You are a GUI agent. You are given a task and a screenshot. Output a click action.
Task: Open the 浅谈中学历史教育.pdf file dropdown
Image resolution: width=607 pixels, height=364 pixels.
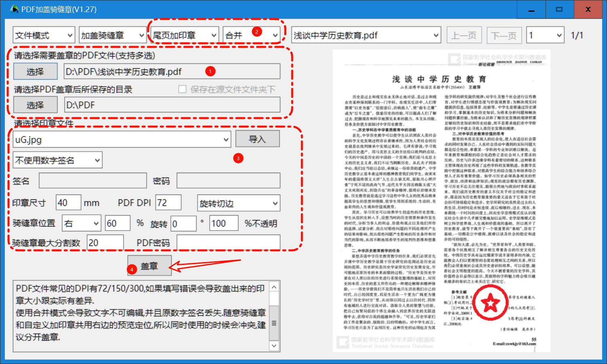[x=366, y=36]
